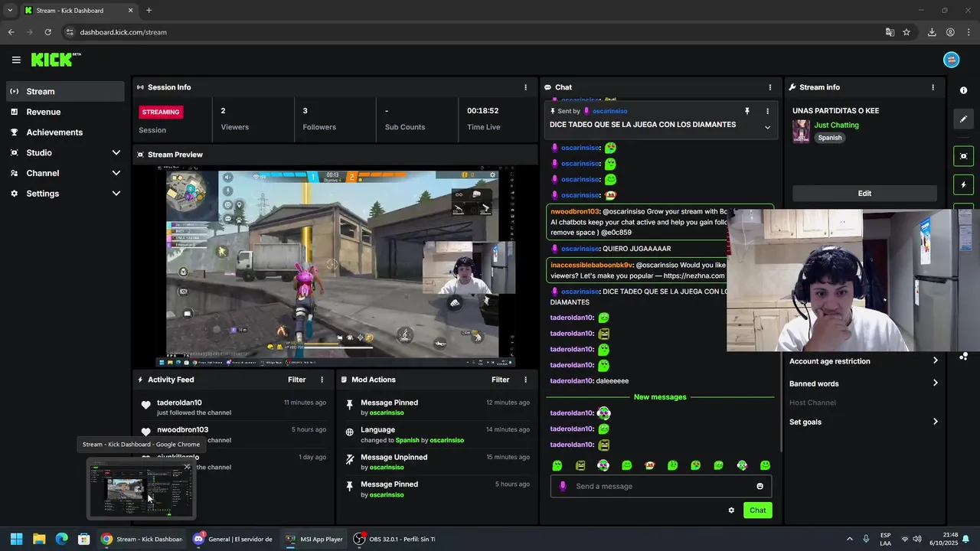Click Host Channel option
Image resolution: width=980 pixels, height=551 pixels.
pyautogui.click(x=812, y=403)
